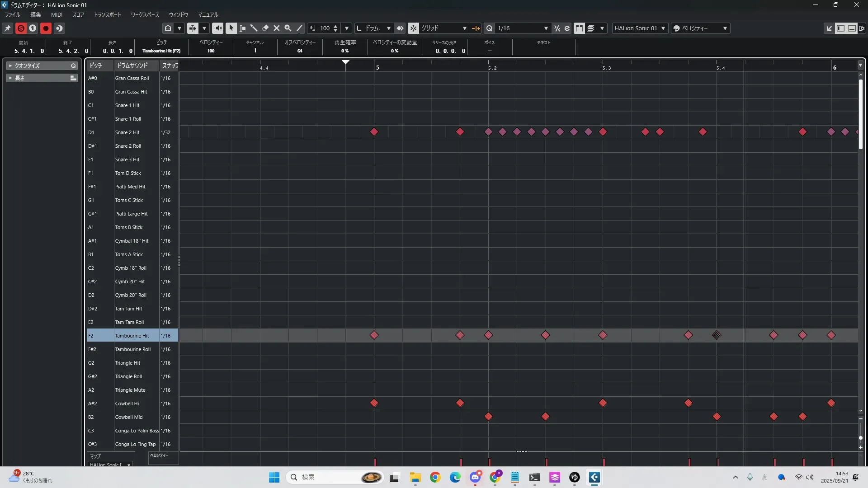Image resolution: width=868 pixels, height=488 pixels.
Task: Click the vertical zoom slider handle
Action: click(860, 438)
